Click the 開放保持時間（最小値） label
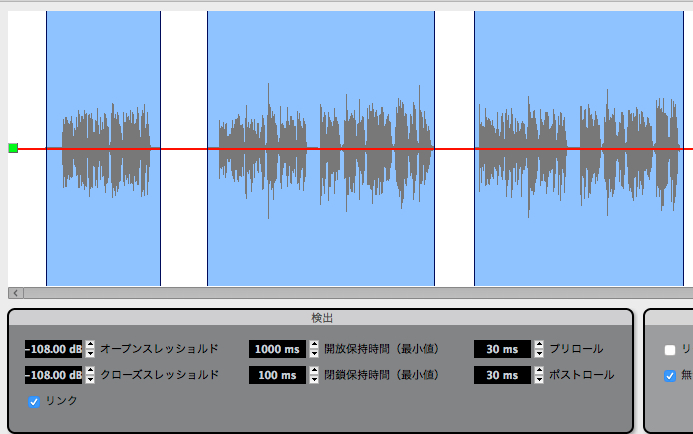The image size is (693, 434). (381, 349)
